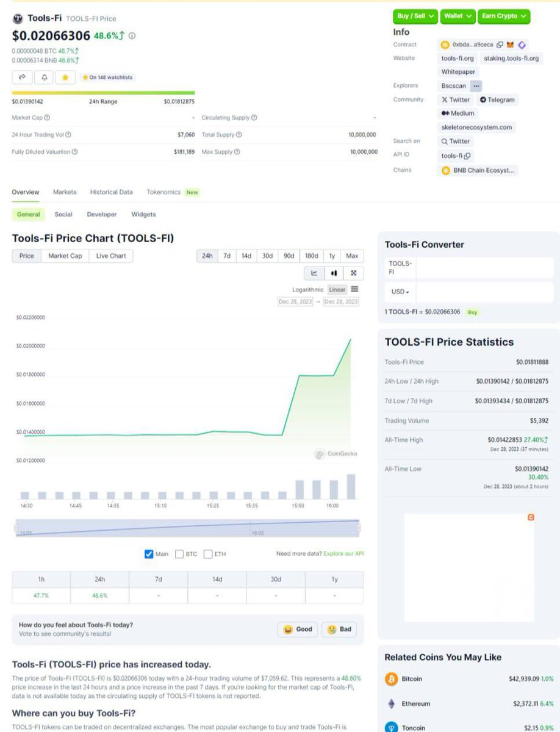This screenshot has height=732, width=560.
Task: Visit the tools-fi.org website link
Action: (x=456, y=59)
